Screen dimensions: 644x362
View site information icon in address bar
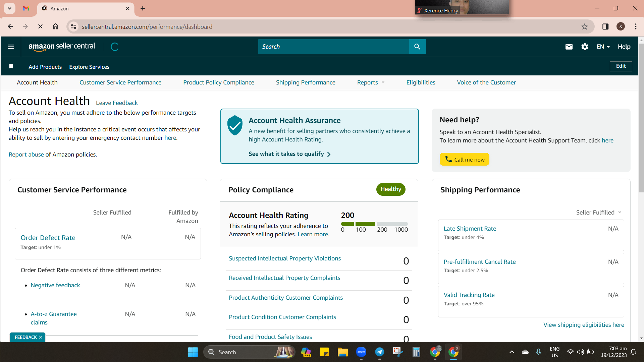pos(73,26)
